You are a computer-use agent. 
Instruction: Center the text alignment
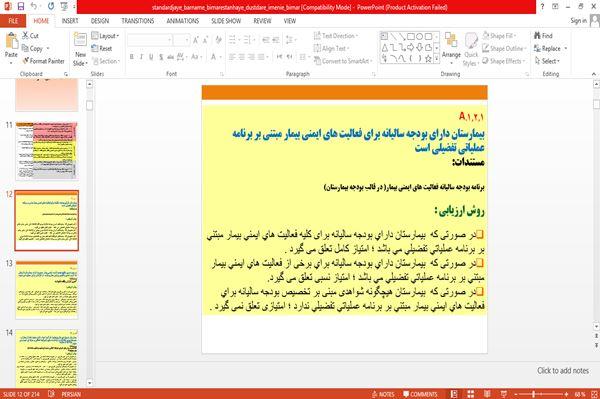[242, 57]
